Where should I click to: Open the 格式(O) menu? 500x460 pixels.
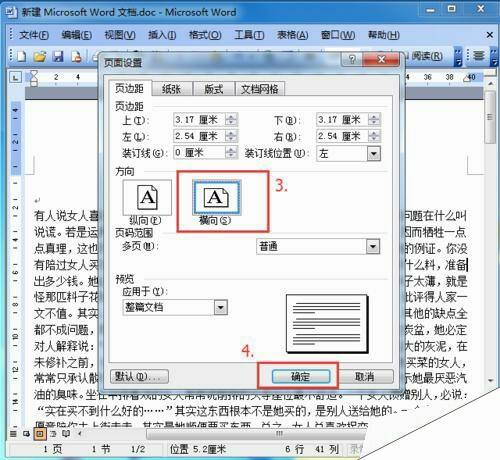click(205, 35)
